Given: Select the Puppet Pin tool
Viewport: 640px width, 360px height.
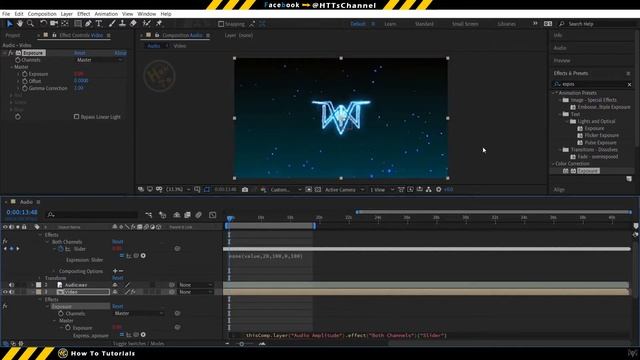Looking at the screenshot, I should pyautogui.click(x=159, y=24).
